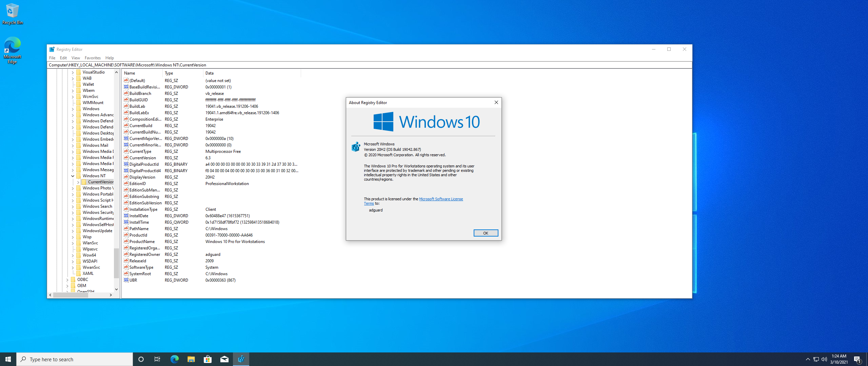Viewport: 868px width, 366px height.
Task: Close the About Registry Editor dialog
Action: (496, 103)
